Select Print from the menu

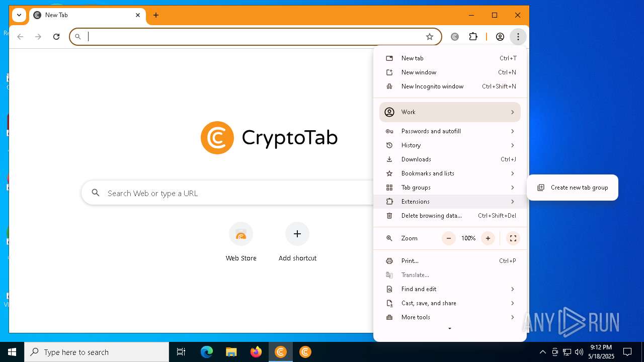click(450, 261)
